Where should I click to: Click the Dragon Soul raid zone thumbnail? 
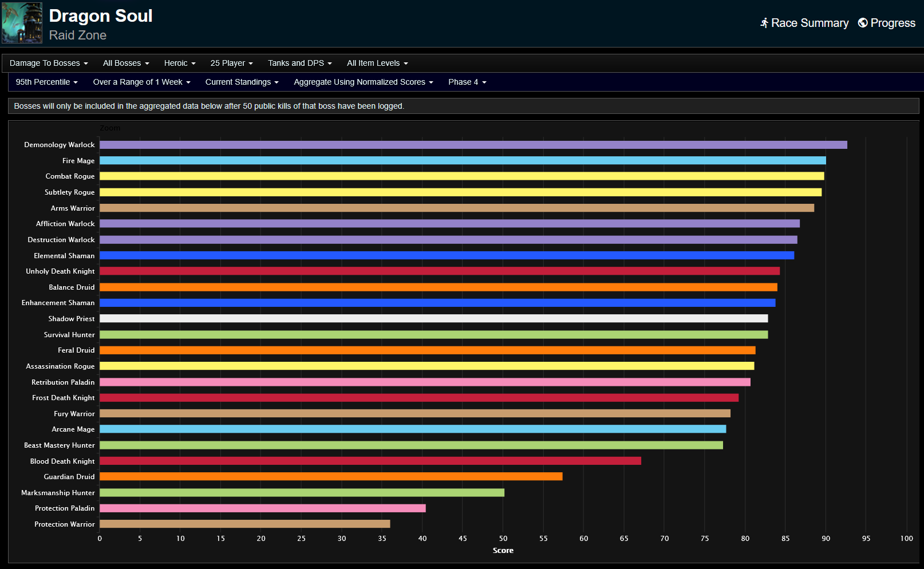pyautogui.click(x=22, y=23)
